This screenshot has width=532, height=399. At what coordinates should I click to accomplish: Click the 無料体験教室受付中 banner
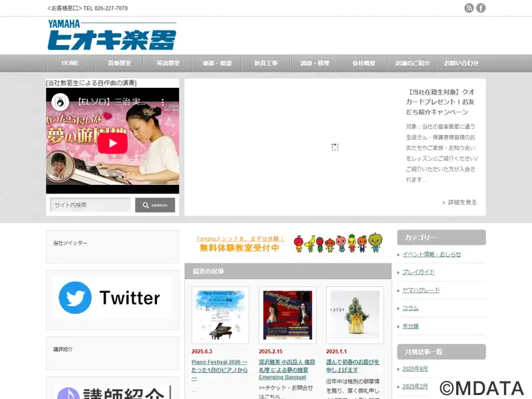(x=240, y=243)
